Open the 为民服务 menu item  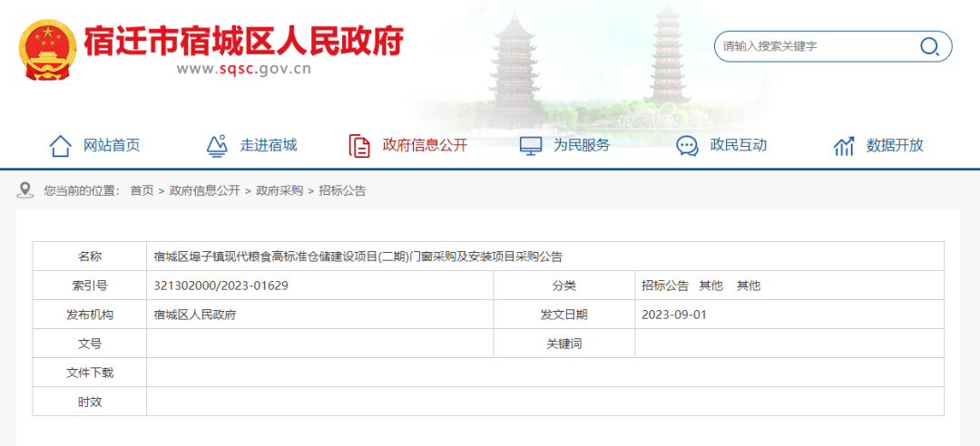click(582, 146)
